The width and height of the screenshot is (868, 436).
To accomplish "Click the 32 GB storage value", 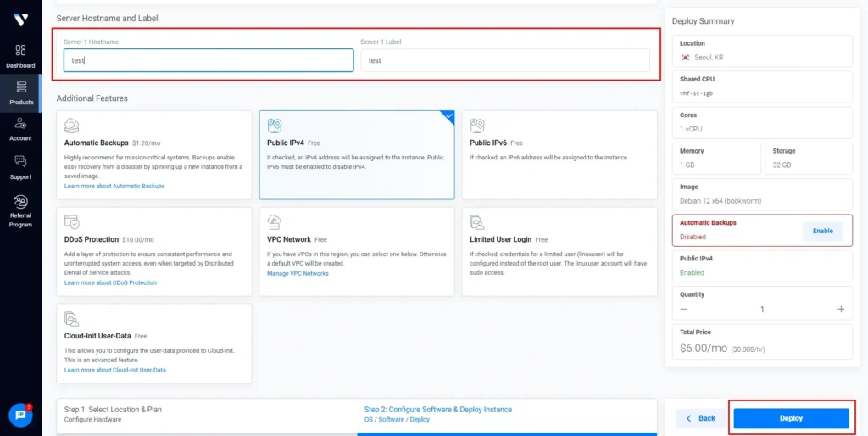I will (782, 165).
